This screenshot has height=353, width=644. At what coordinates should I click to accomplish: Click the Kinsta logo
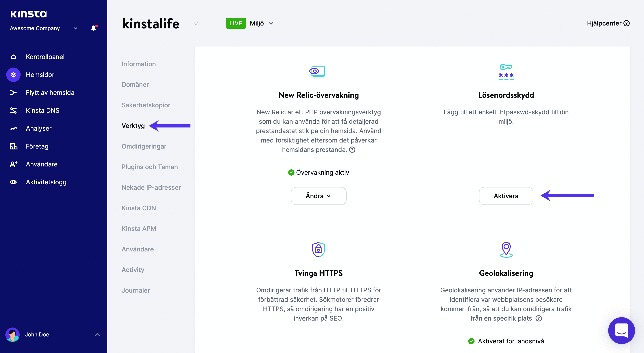pos(28,14)
